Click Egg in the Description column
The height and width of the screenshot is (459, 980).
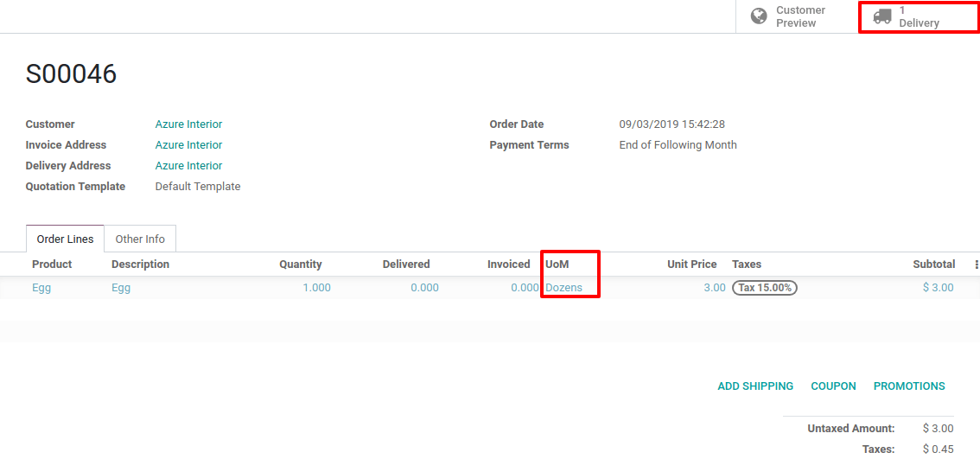(x=121, y=288)
